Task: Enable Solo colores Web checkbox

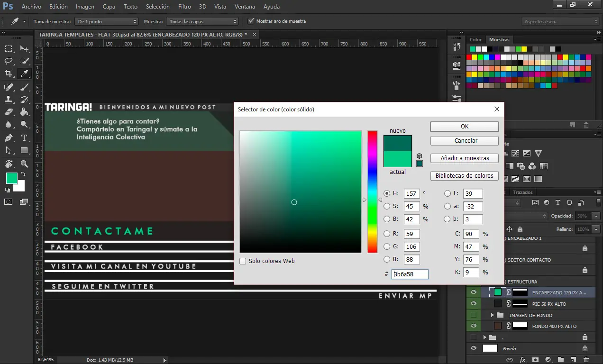Action: [x=243, y=261]
